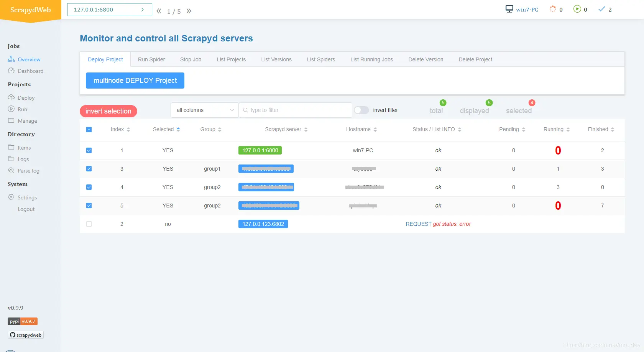The height and width of the screenshot is (352, 644).
Task: Click the selected count badge
Action: [x=532, y=102]
